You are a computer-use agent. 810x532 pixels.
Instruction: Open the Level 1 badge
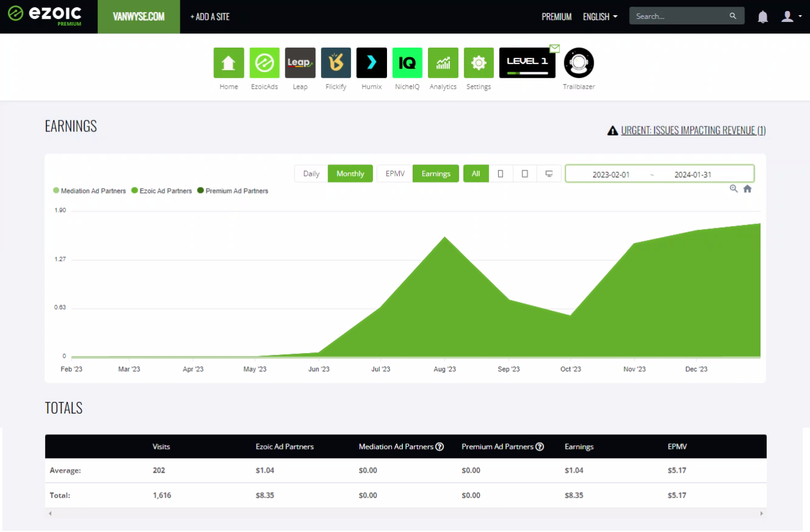[x=528, y=63]
